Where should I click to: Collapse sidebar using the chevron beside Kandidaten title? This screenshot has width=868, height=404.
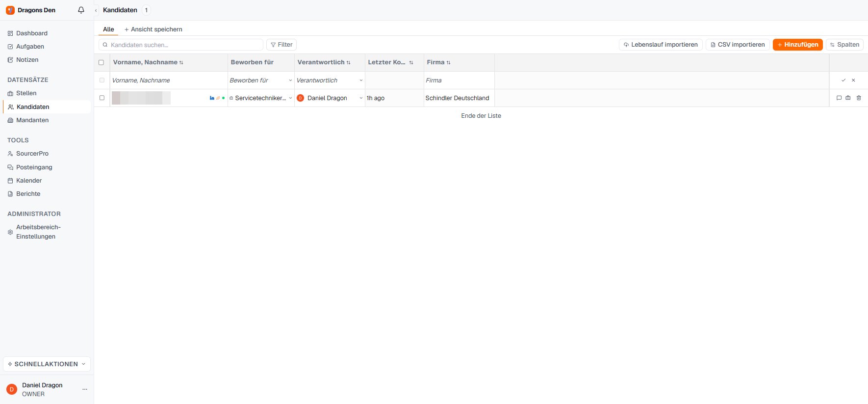[96, 10]
